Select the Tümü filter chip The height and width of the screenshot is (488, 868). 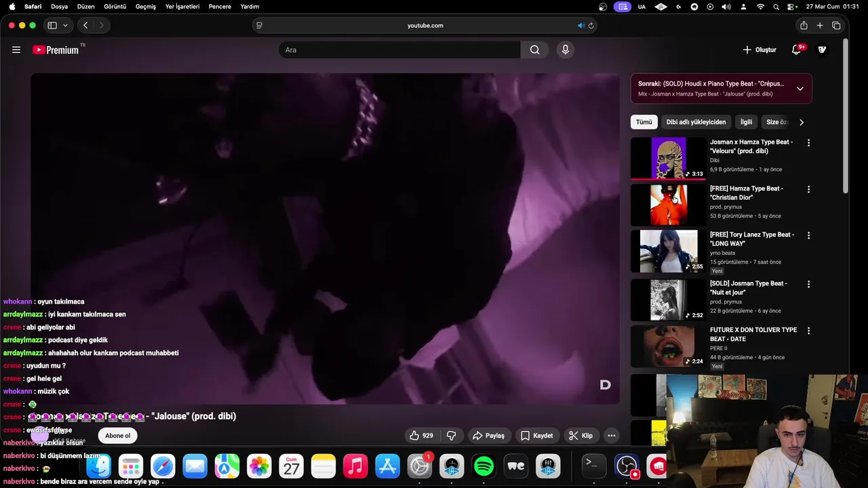pyautogui.click(x=644, y=122)
